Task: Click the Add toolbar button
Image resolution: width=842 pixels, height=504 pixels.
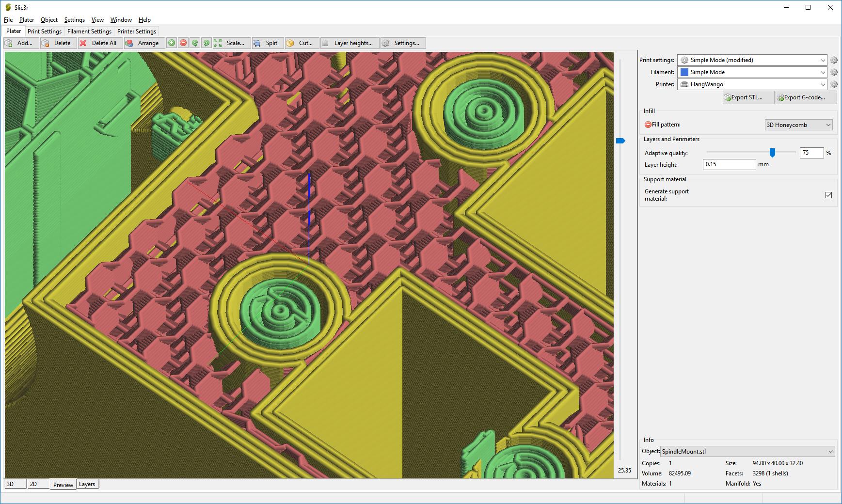Action: click(21, 43)
